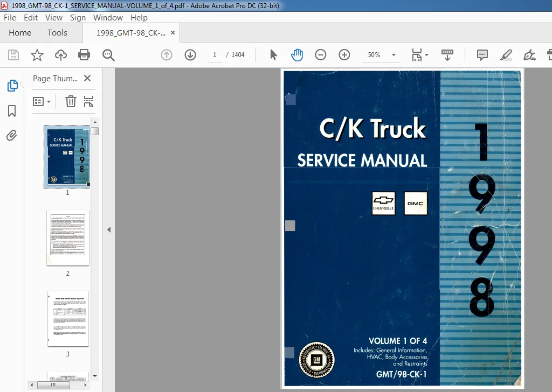Add a sticky note comment
Screen dimensions: 552x392
click(482, 55)
